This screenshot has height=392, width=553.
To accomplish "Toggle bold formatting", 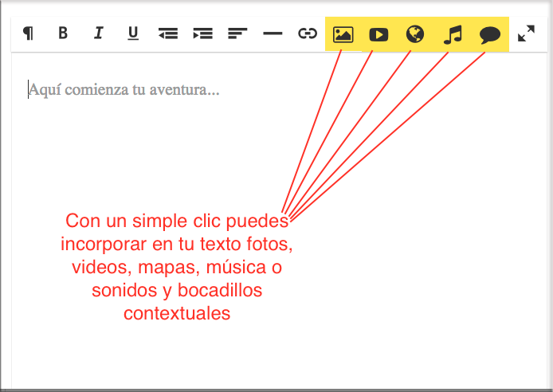I will pos(63,33).
